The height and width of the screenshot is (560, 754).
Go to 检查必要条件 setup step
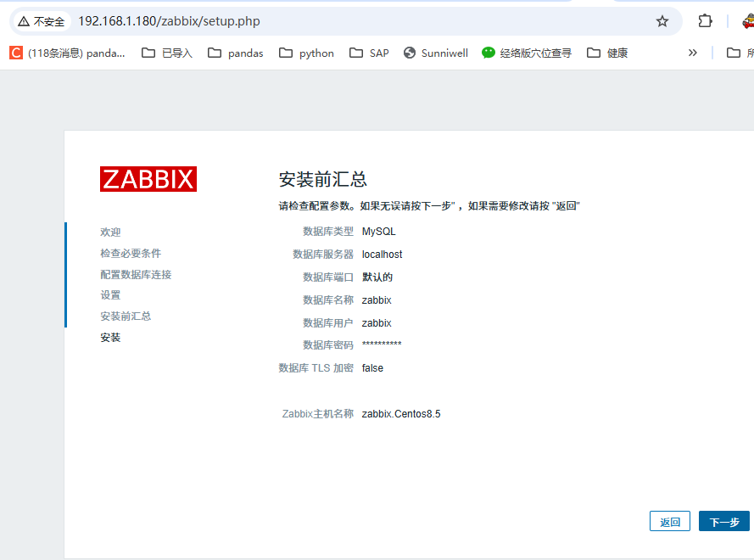[x=130, y=254]
